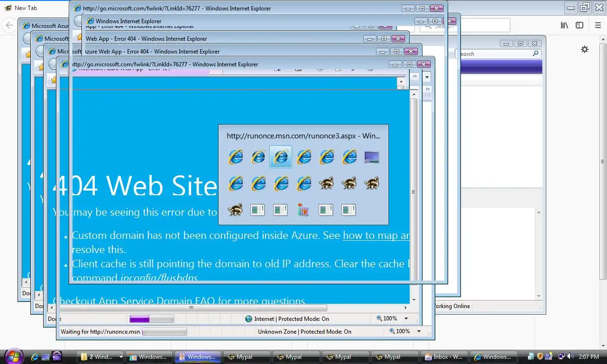
Task: Toggle Mypal's sidebar icon
Action: click(x=579, y=26)
